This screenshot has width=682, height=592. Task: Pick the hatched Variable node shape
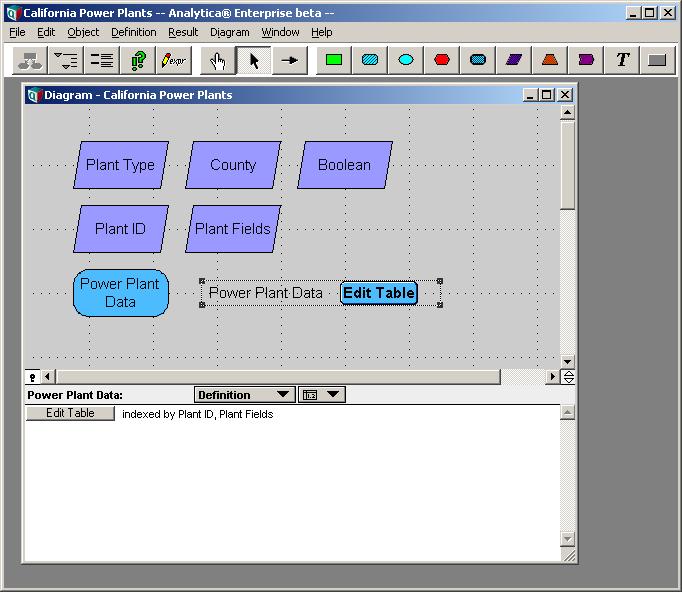point(370,60)
